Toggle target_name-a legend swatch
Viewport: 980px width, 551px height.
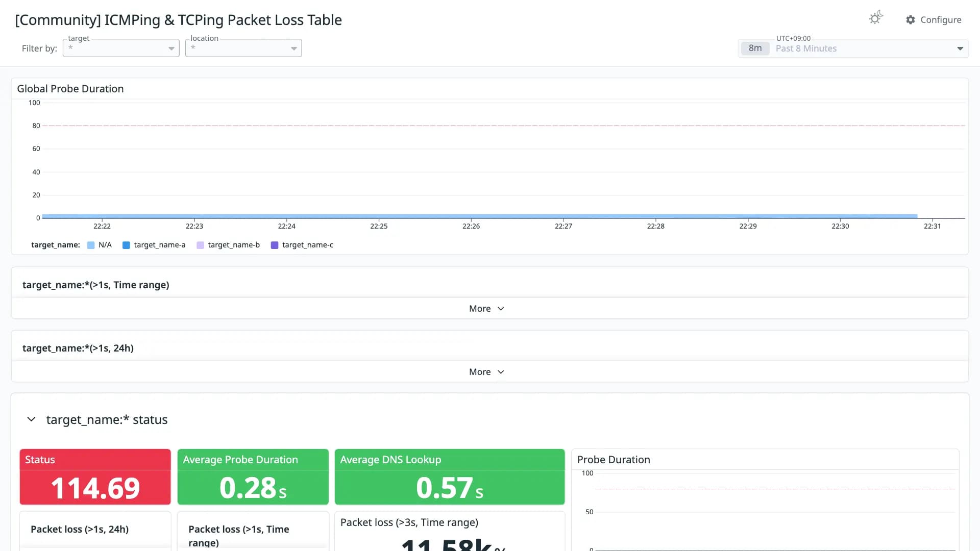tap(126, 245)
